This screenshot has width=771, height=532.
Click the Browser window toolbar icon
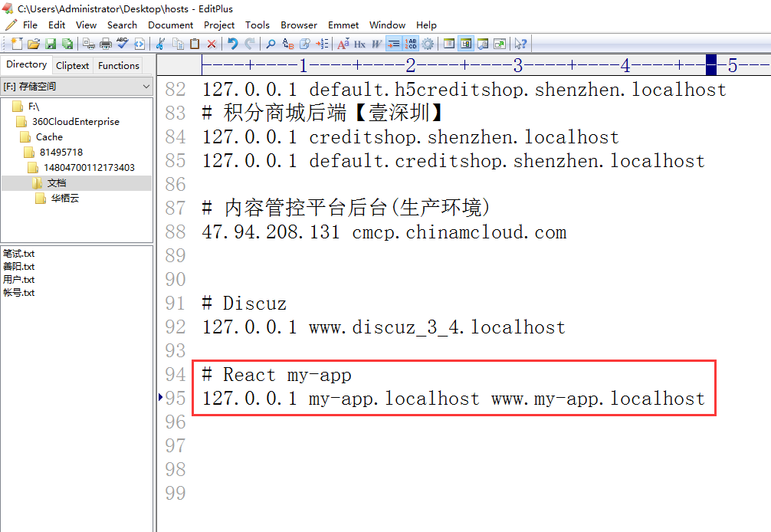click(500, 44)
